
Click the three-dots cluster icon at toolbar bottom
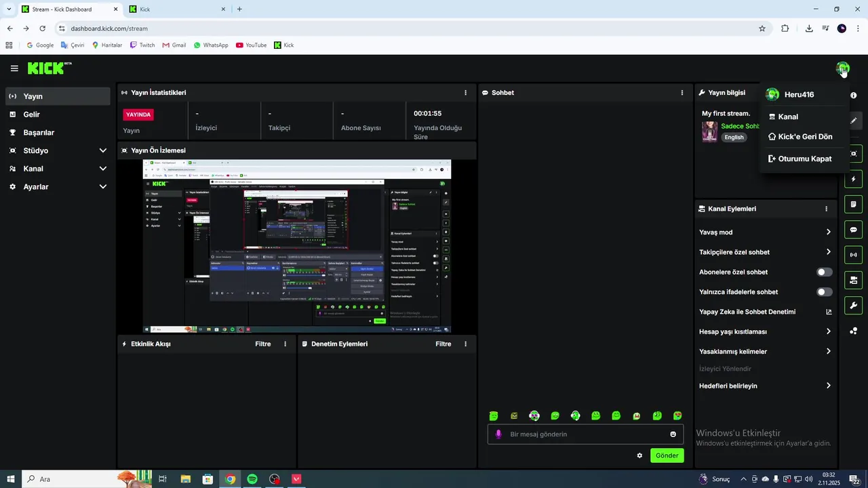854,331
